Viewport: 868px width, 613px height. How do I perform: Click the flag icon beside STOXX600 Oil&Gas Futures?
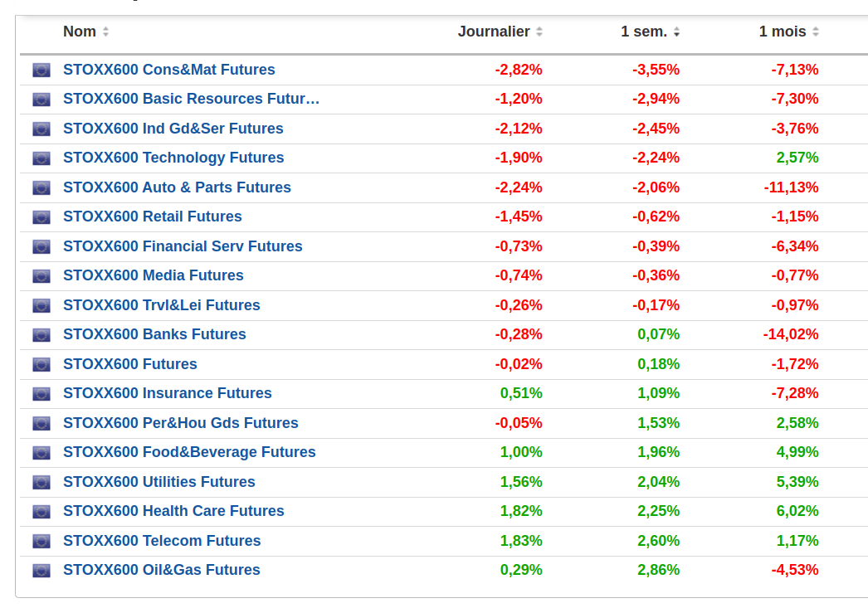pos(41,571)
